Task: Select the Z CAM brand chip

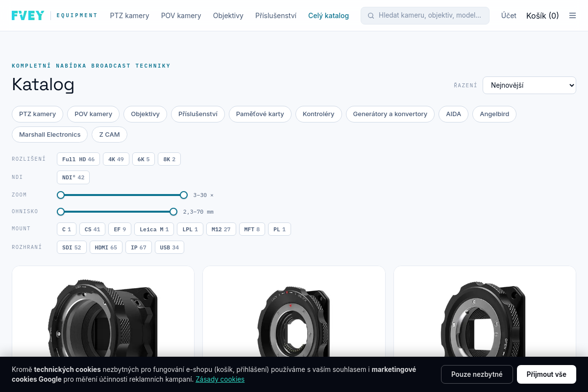Action: [x=109, y=135]
